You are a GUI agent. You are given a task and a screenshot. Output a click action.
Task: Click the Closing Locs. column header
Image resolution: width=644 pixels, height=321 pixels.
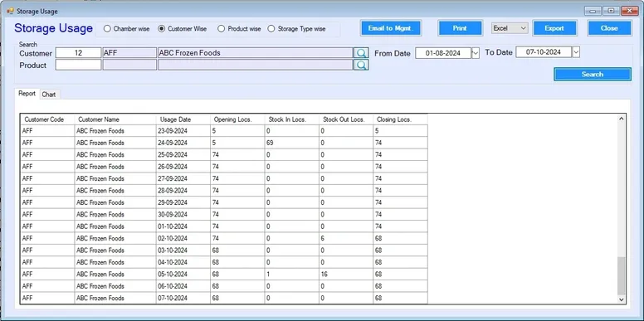click(401, 119)
